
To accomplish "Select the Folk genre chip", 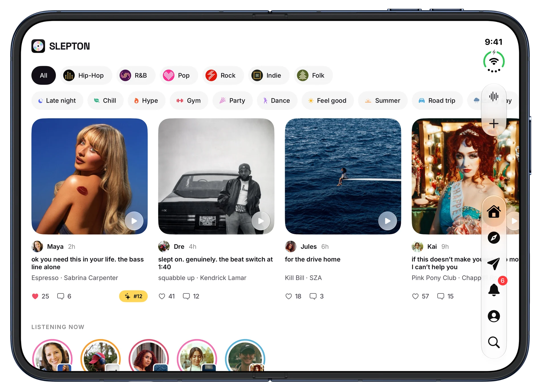I will (313, 75).
